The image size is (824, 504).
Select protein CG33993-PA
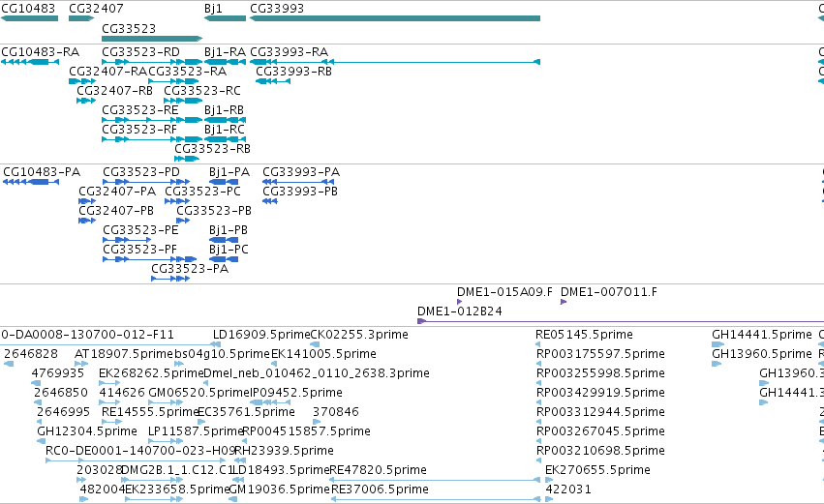click(301, 172)
